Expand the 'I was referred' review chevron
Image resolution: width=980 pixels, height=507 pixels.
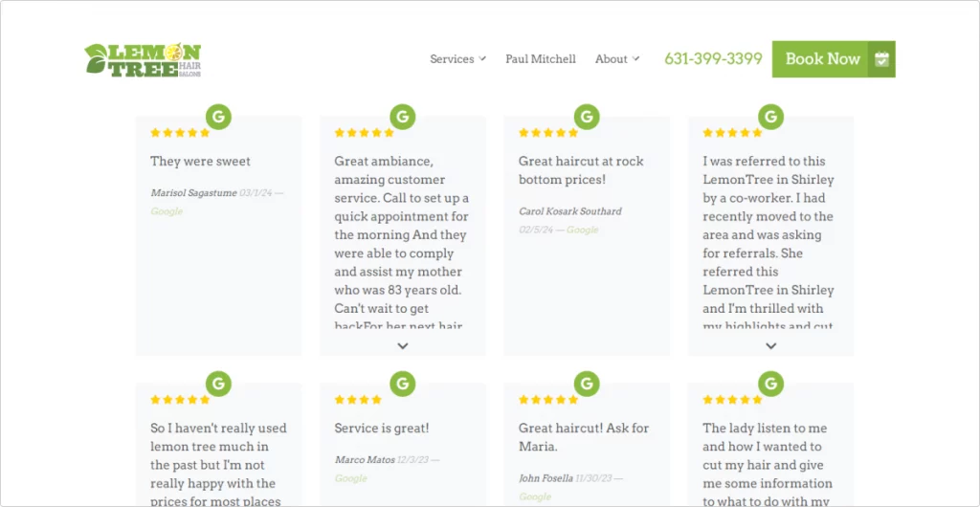coord(770,346)
